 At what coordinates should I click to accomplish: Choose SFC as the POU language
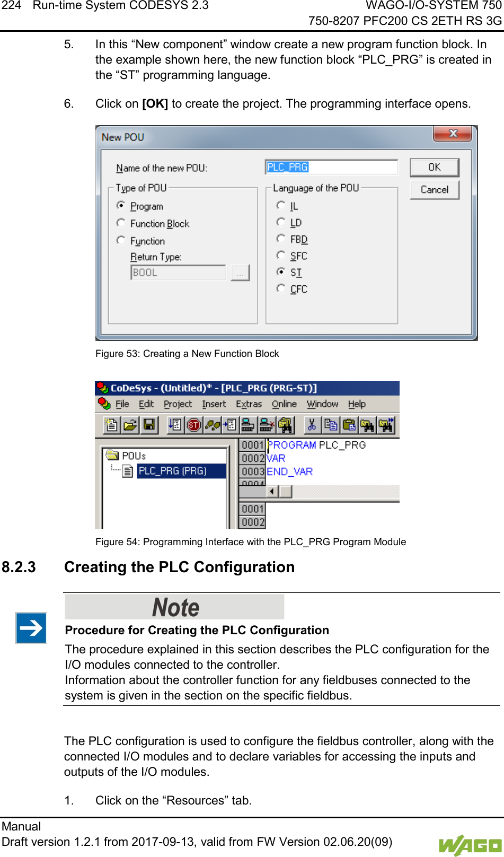281,255
